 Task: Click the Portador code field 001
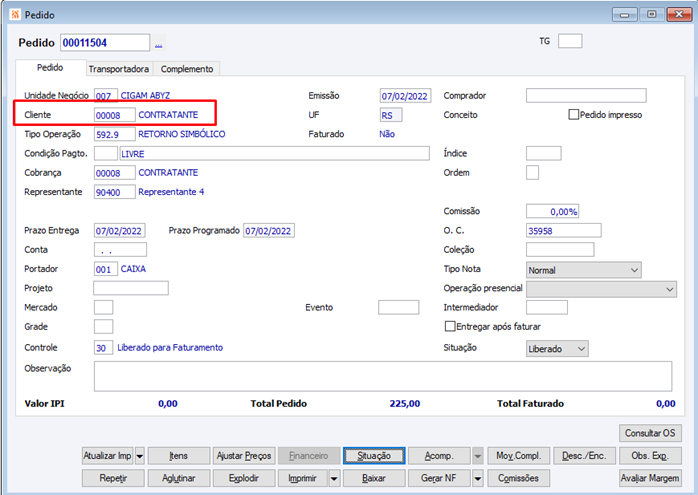106,269
